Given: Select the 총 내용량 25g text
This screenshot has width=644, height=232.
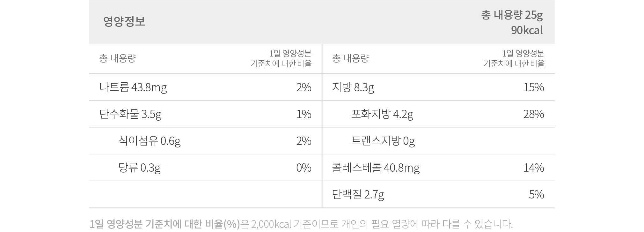Looking at the screenshot, I should (x=512, y=15).
